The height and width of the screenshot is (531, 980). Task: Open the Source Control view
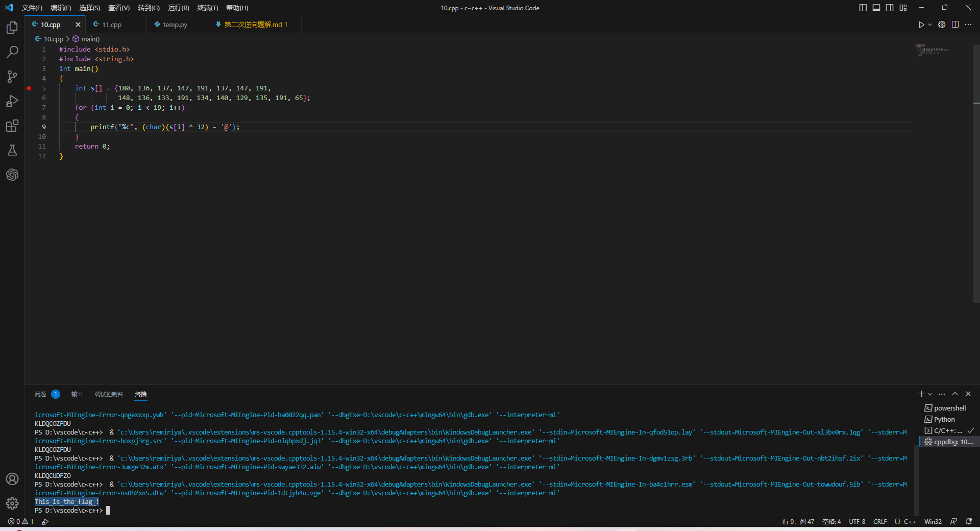[12, 77]
